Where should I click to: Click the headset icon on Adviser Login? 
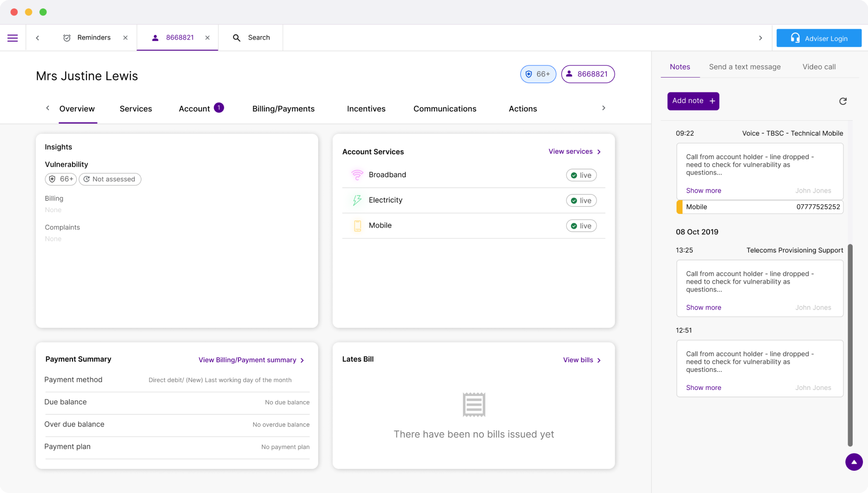(795, 38)
